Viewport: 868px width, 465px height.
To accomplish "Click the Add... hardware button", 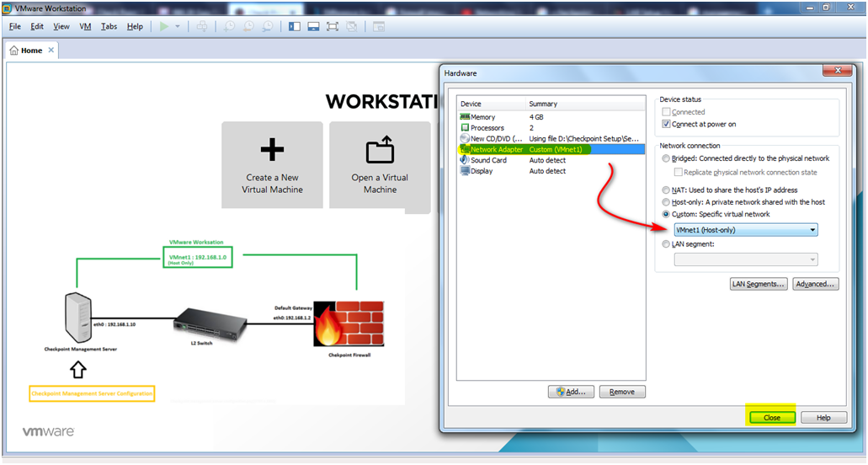I will (x=571, y=392).
